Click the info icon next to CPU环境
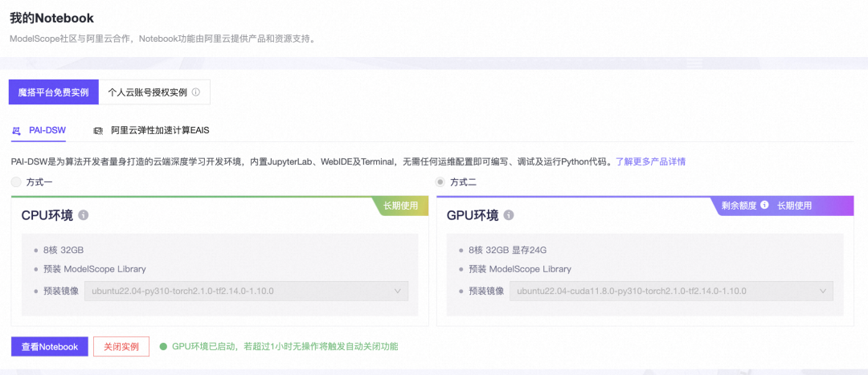Viewport: 868px width, 375px height. [83, 214]
